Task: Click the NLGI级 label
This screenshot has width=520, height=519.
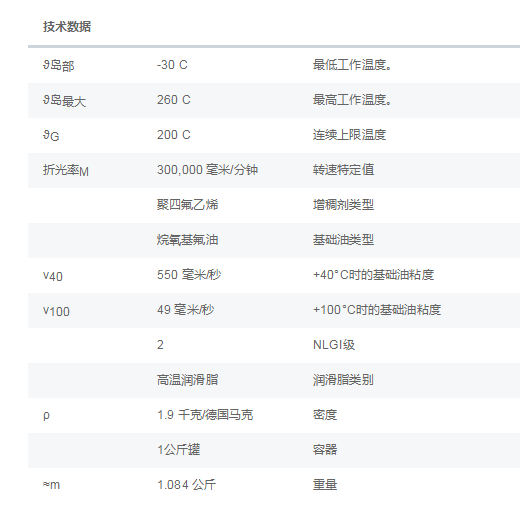Action: [334, 345]
